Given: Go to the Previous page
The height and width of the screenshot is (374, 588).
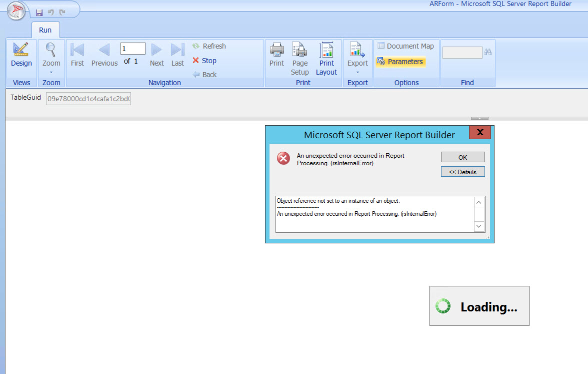Looking at the screenshot, I should (104, 55).
